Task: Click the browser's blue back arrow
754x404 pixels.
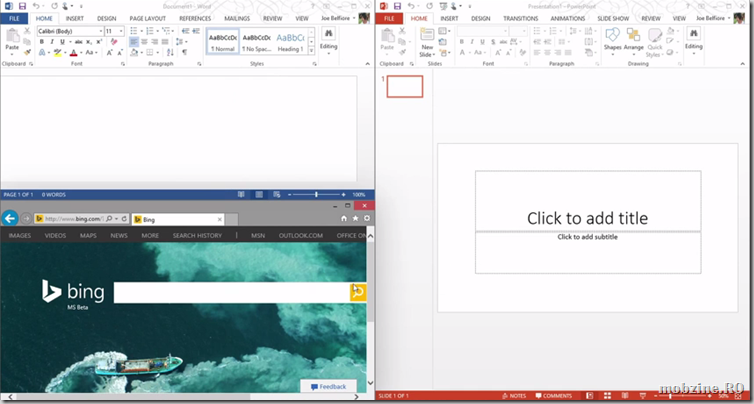Action: pos(11,218)
